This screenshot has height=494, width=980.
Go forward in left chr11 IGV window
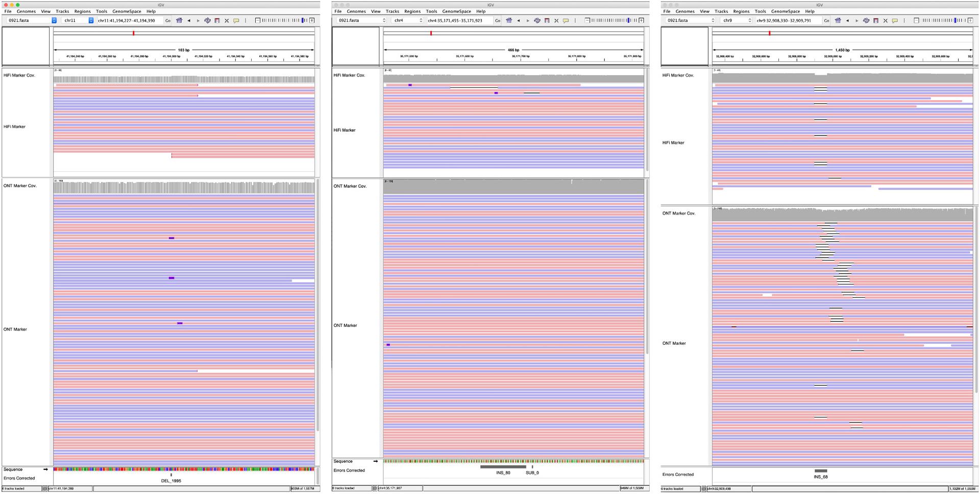198,20
